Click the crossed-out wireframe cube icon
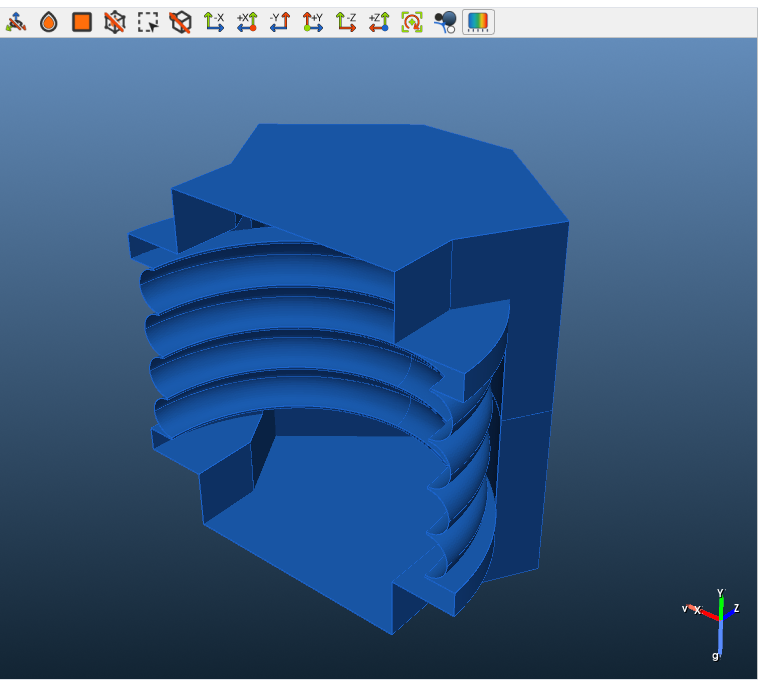 click(115, 22)
